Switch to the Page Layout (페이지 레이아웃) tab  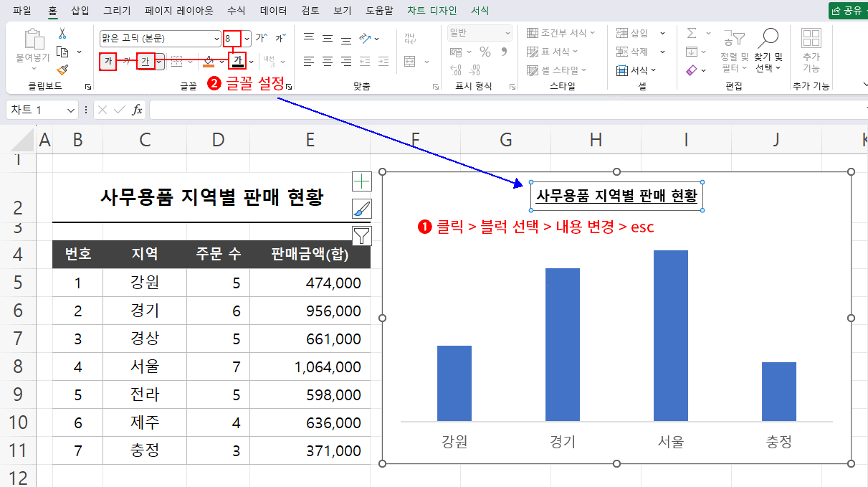click(x=178, y=11)
